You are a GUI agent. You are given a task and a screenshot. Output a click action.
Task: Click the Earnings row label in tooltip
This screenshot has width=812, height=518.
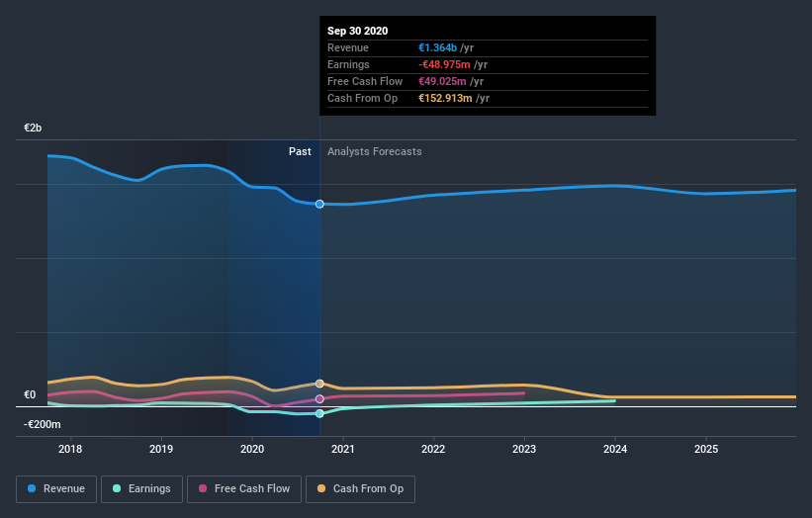[x=348, y=64]
